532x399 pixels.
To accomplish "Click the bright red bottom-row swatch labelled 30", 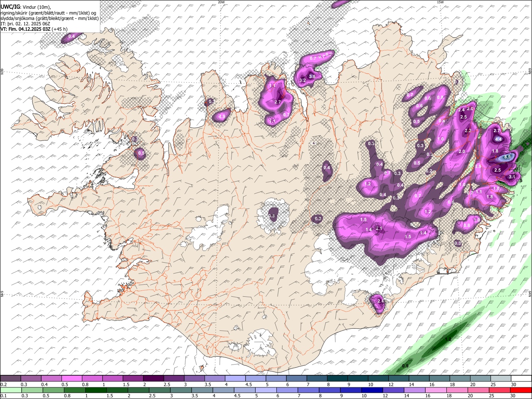I will coord(521,390).
